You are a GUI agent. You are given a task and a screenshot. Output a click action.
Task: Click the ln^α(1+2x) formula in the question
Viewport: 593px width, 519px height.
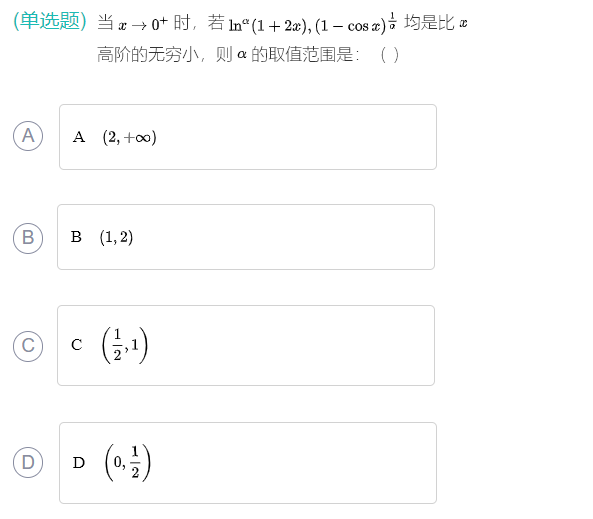(x=270, y=25)
